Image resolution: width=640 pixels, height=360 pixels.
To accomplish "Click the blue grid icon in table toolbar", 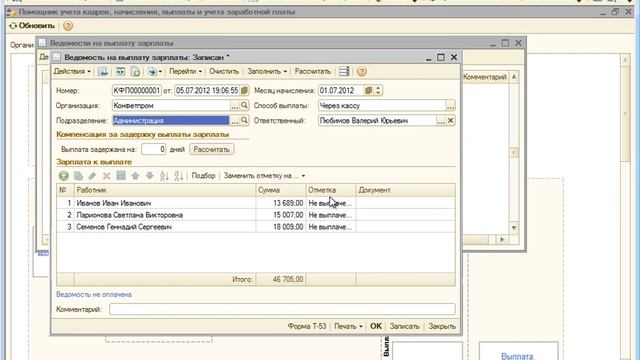I will (x=121, y=176).
